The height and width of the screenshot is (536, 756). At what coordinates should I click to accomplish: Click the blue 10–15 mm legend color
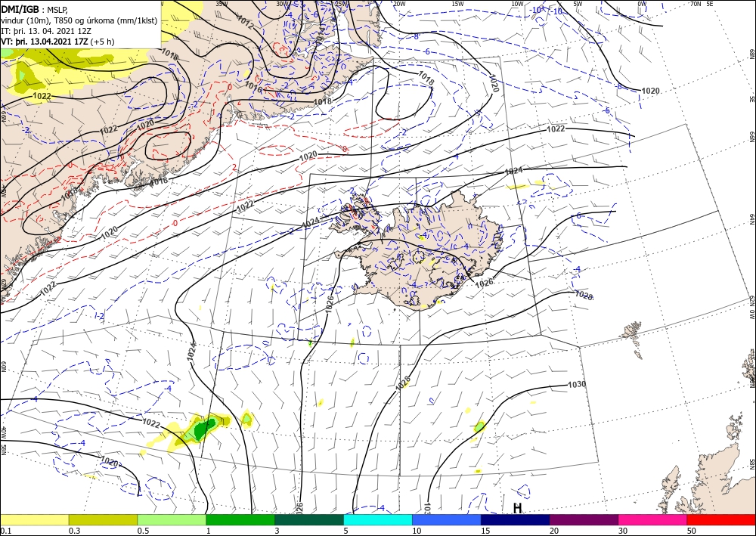tap(447, 519)
